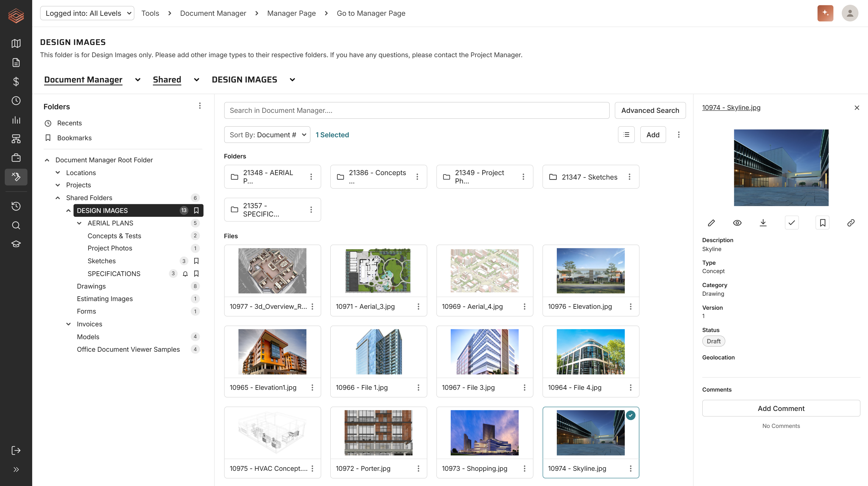Viewport: 868px width, 486px height.
Task: Click the underlined Document Manager path link
Action: point(83,80)
